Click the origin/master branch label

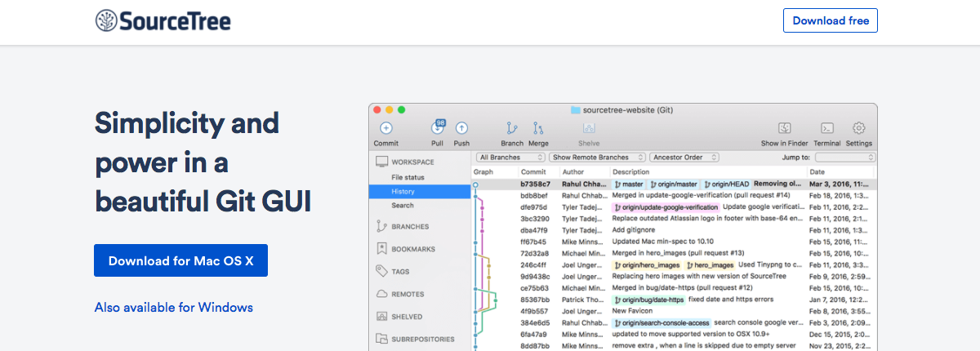[x=675, y=184]
